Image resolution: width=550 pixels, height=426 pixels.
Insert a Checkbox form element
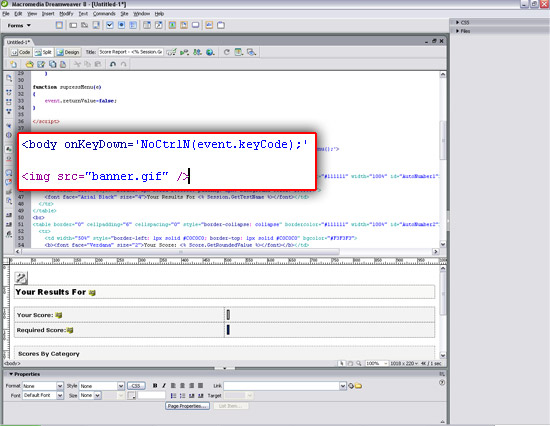(110, 25)
